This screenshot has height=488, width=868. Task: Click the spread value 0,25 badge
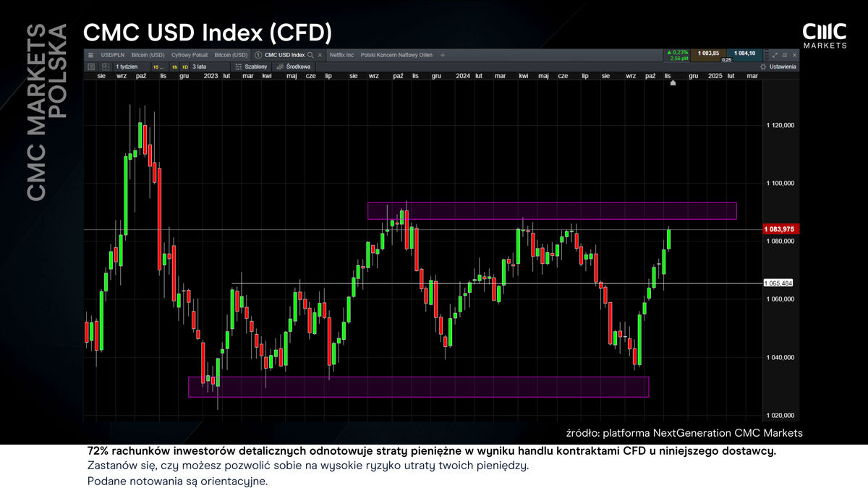727,60
